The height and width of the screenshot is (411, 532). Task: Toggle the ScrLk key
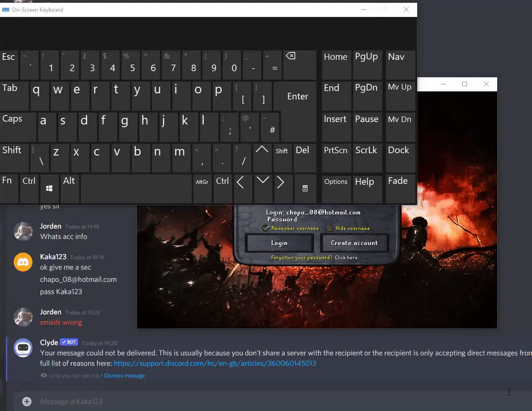pos(368,158)
